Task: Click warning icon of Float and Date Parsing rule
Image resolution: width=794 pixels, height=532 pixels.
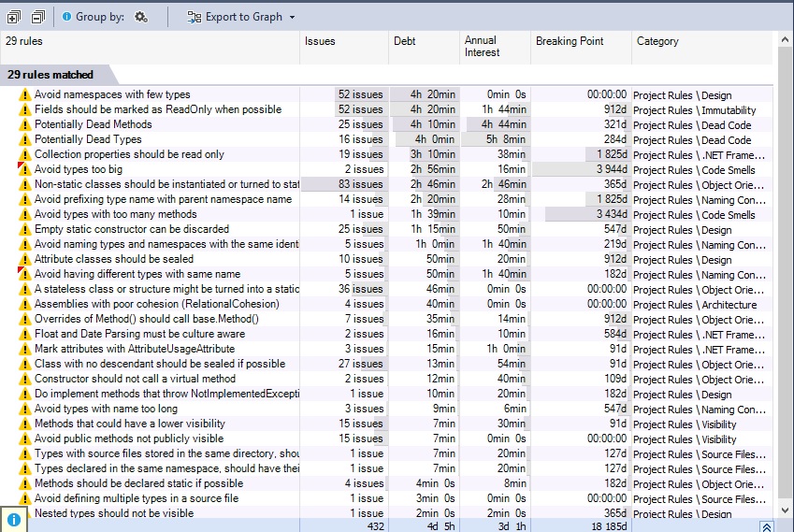Action: [24, 334]
